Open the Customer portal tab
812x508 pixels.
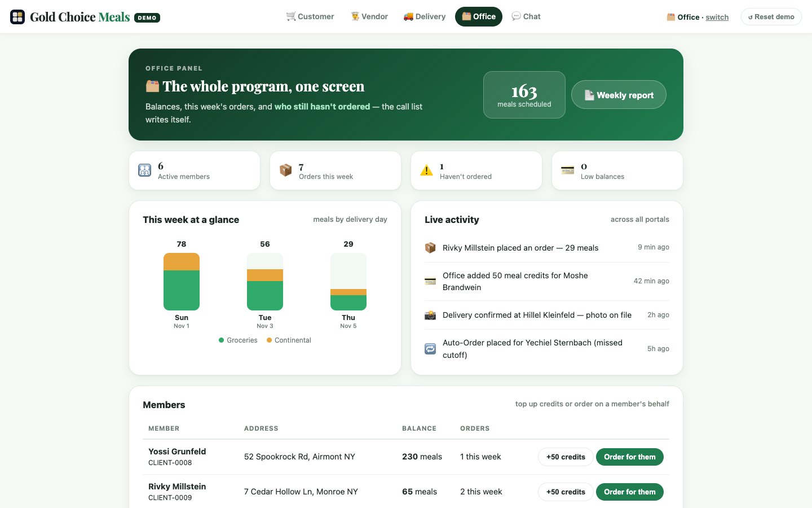coord(310,17)
